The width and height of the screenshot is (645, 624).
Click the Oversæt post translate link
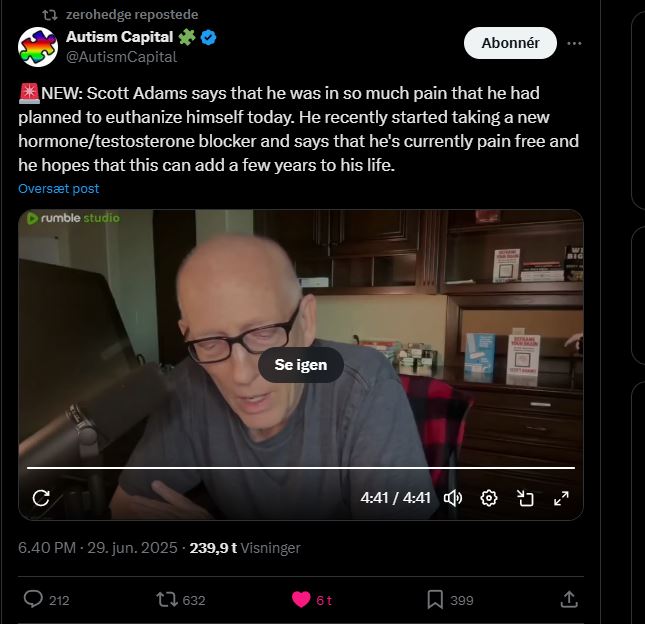58,188
